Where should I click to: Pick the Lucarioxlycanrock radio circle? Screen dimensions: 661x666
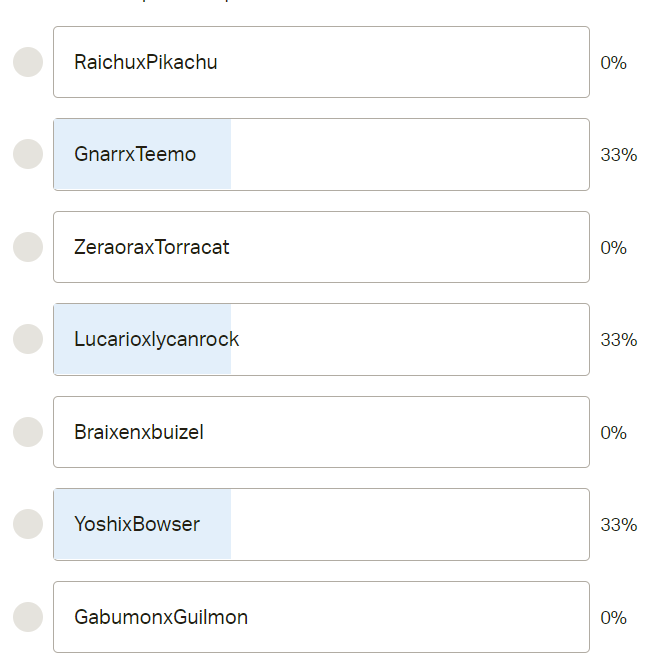28,339
